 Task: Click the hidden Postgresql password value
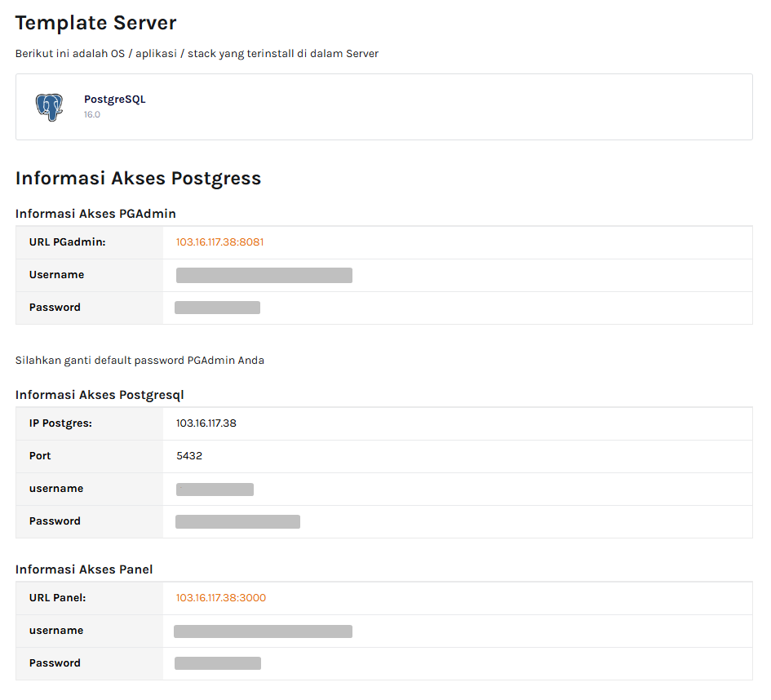coord(237,521)
